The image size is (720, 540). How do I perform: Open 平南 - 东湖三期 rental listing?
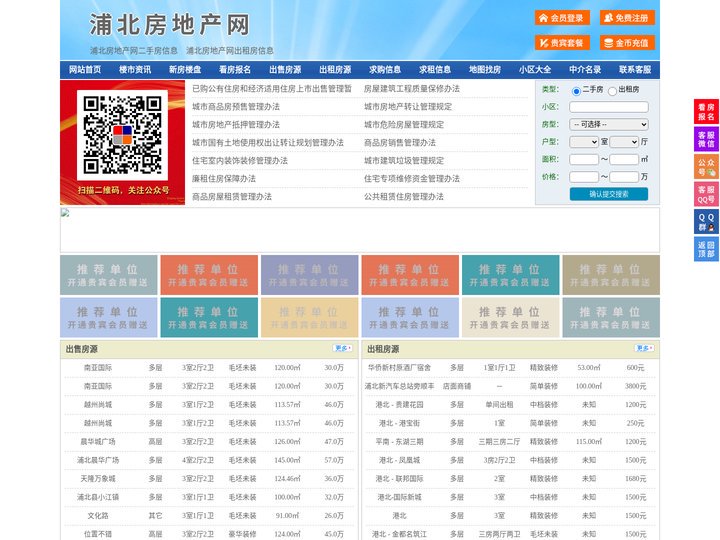pos(399,442)
